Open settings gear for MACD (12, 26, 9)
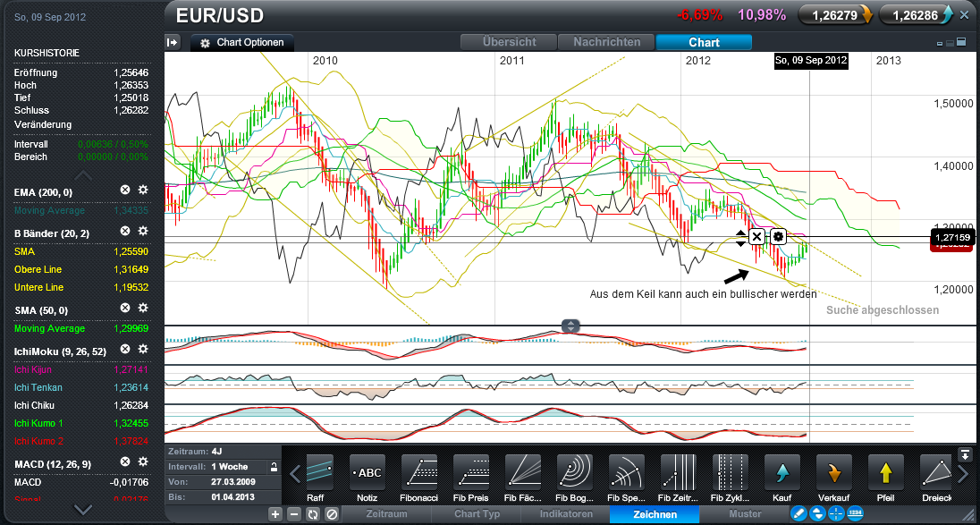The image size is (980, 525). (142, 461)
